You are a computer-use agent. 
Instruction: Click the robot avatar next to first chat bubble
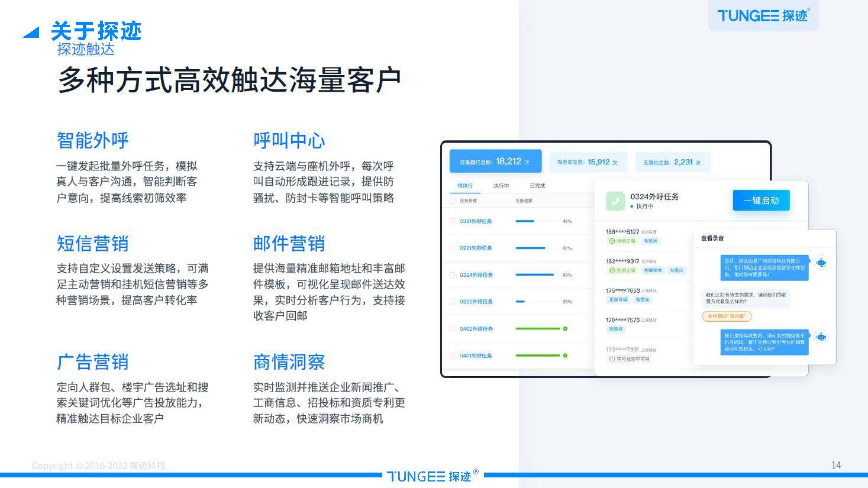(x=821, y=262)
